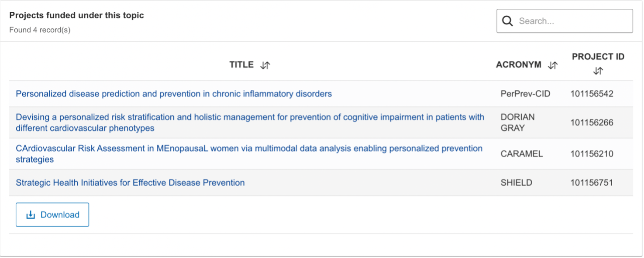The image size is (644, 258).
Task: Select project ID 101156542 cell
Action: coord(592,94)
